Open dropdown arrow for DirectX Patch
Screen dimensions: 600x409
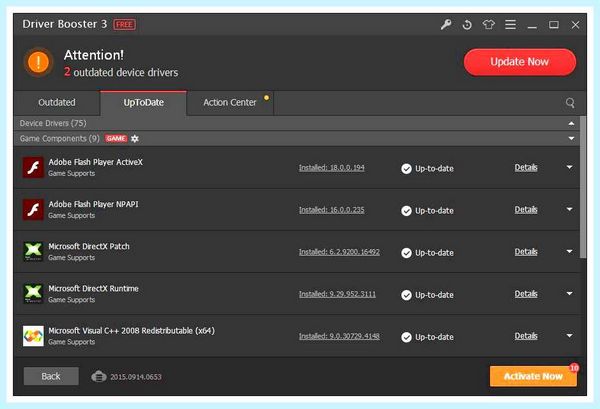tap(569, 252)
